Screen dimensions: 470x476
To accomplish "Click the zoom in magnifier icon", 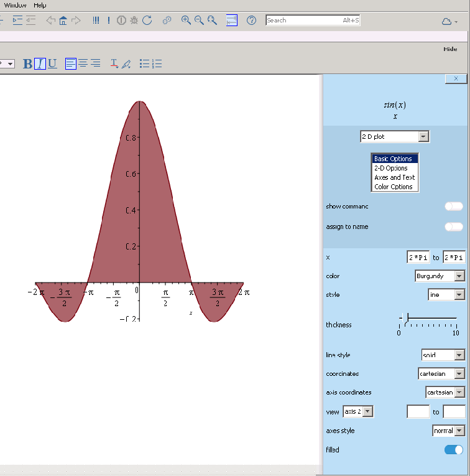I will (x=186, y=21).
